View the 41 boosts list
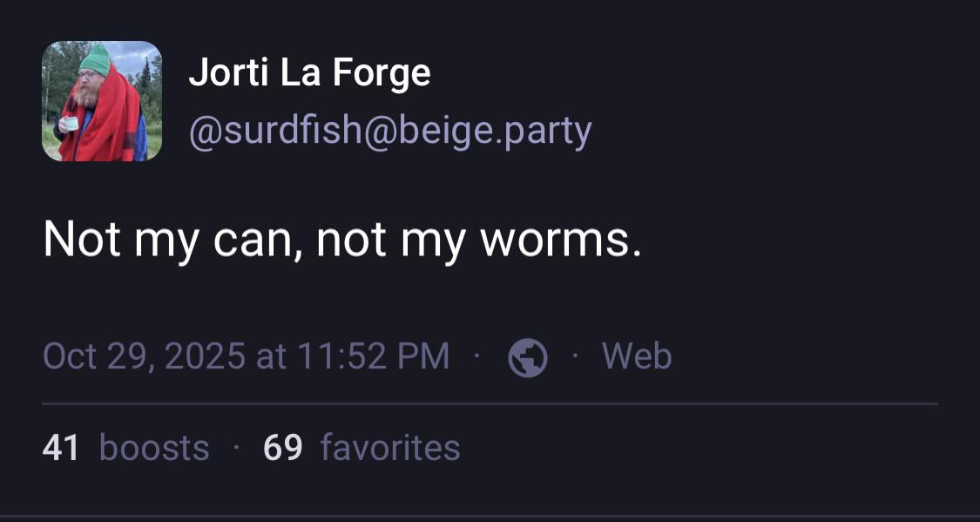980x522 pixels. coord(125,448)
